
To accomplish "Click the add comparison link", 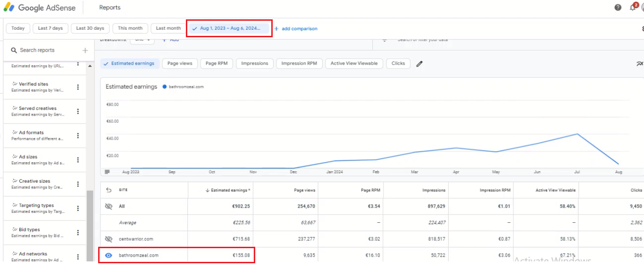I will (x=296, y=29).
